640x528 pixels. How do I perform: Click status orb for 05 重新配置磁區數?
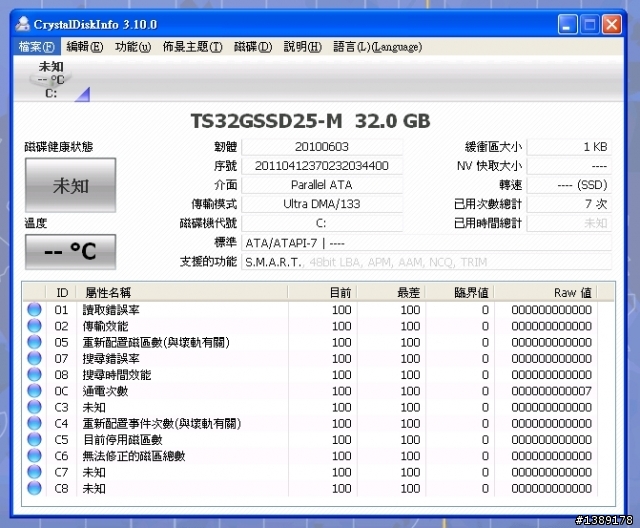pos(35,342)
